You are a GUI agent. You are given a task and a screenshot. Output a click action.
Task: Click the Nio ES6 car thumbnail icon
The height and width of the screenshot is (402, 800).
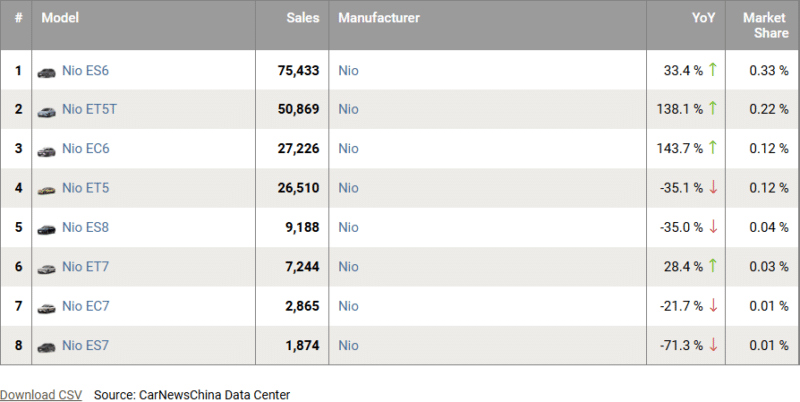click(47, 72)
